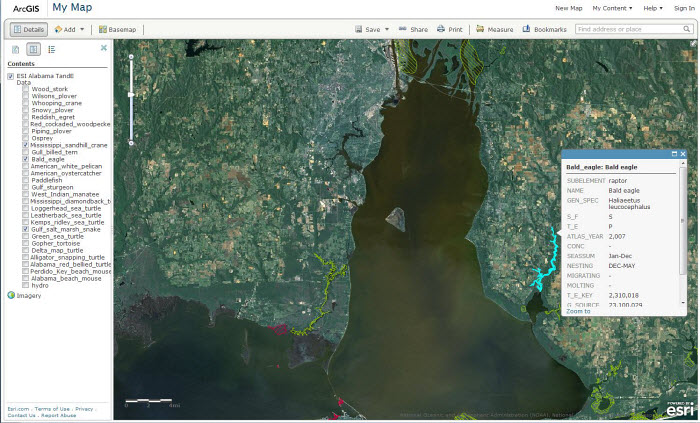Uncheck the Mississippi_sandhill_crane layer
The width and height of the screenshot is (700, 423).
[x=25, y=145]
